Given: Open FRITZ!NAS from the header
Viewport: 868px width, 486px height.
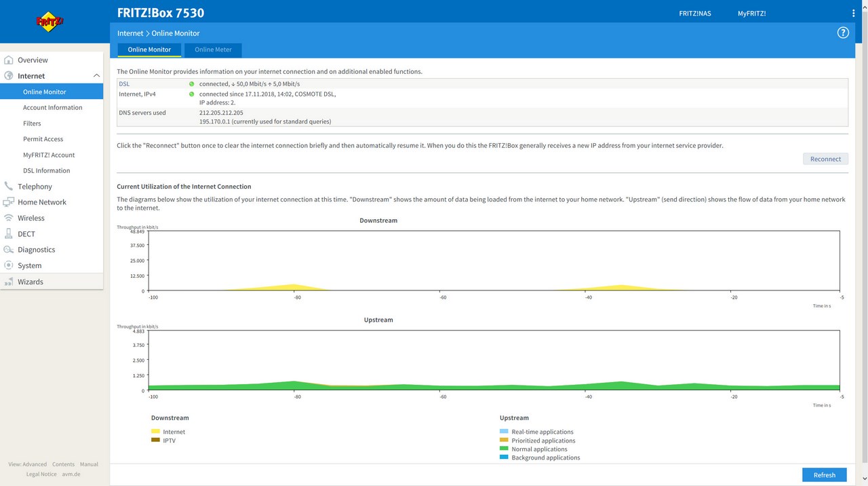Looking at the screenshot, I should [695, 14].
